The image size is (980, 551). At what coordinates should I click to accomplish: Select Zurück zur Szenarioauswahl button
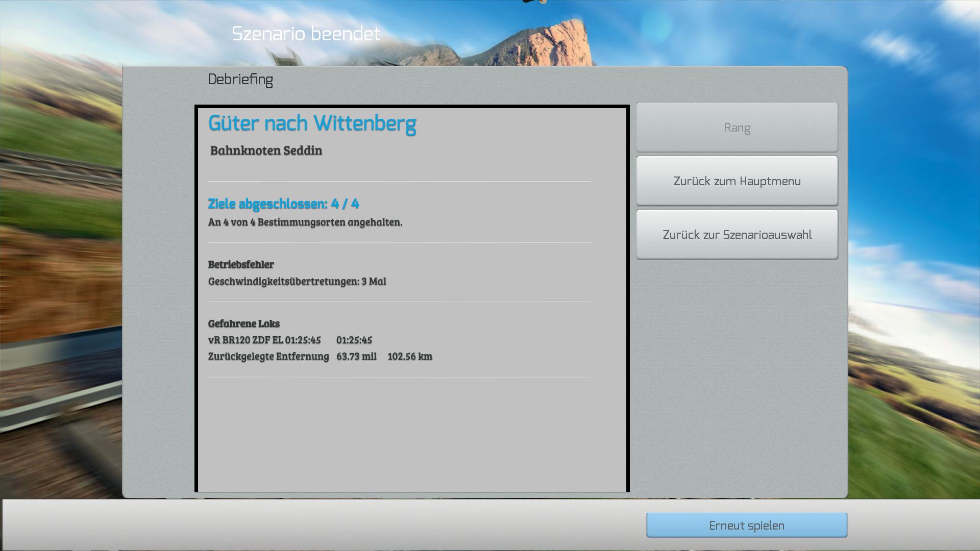coord(737,235)
